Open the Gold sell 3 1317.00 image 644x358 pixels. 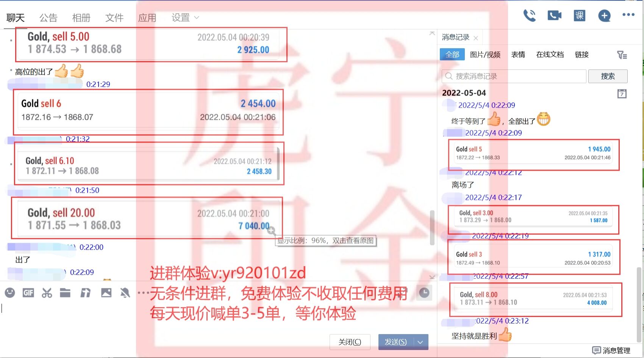[x=534, y=257]
